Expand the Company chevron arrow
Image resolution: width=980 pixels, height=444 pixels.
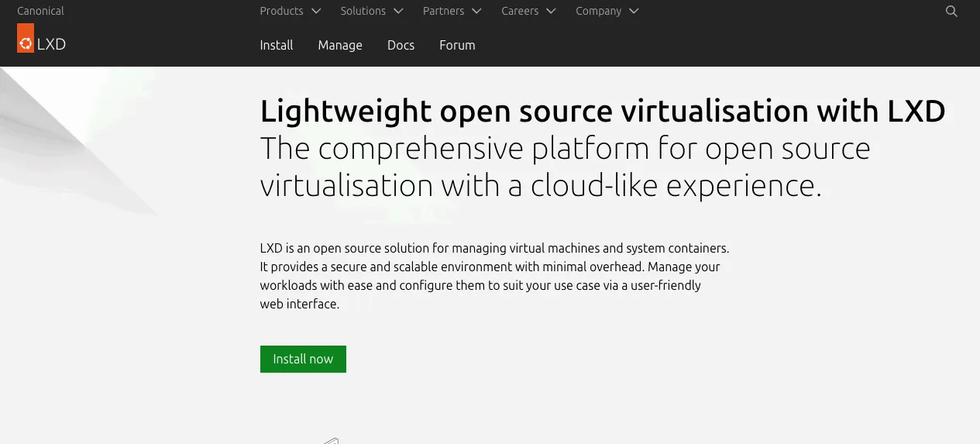coord(634,11)
